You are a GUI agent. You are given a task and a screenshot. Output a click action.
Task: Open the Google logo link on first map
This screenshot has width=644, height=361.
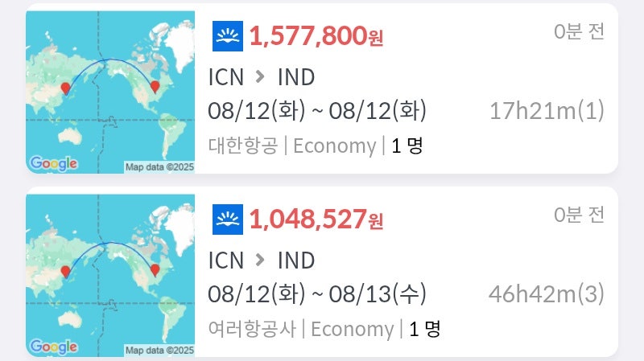tap(53, 163)
